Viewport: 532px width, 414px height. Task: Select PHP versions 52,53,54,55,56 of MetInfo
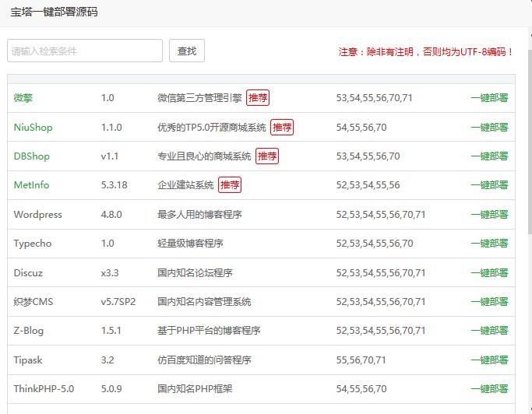point(368,185)
